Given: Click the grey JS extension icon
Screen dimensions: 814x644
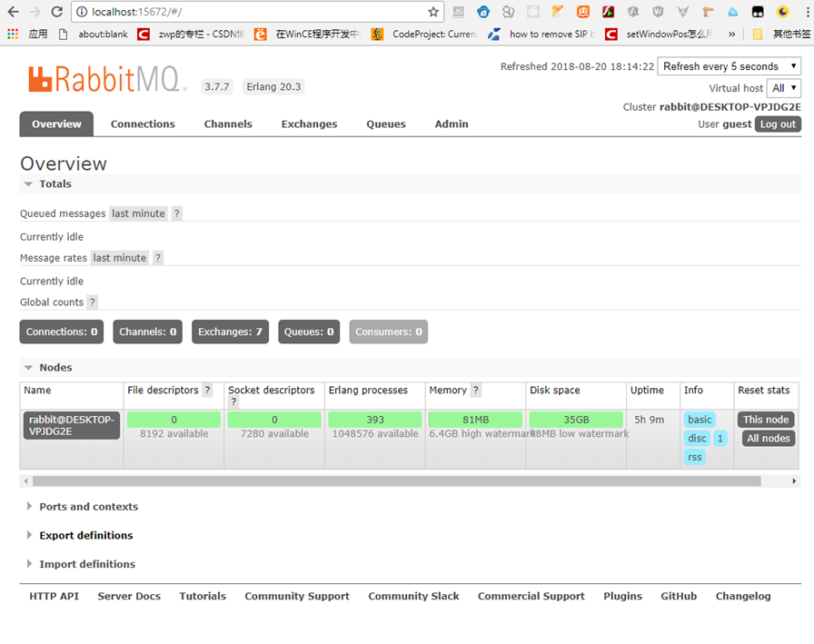Looking at the screenshot, I should (x=459, y=12).
